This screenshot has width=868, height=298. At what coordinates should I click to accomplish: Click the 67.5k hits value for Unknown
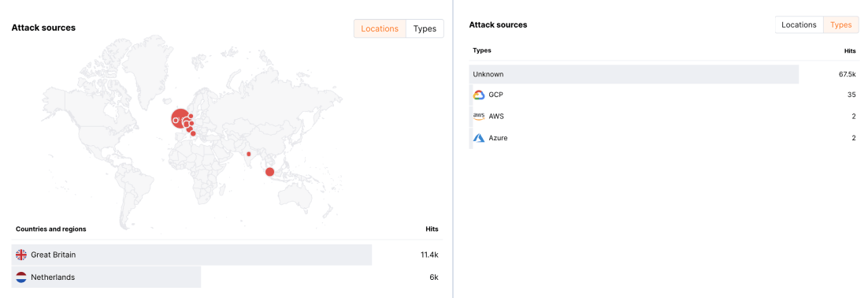tap(847, 74)
